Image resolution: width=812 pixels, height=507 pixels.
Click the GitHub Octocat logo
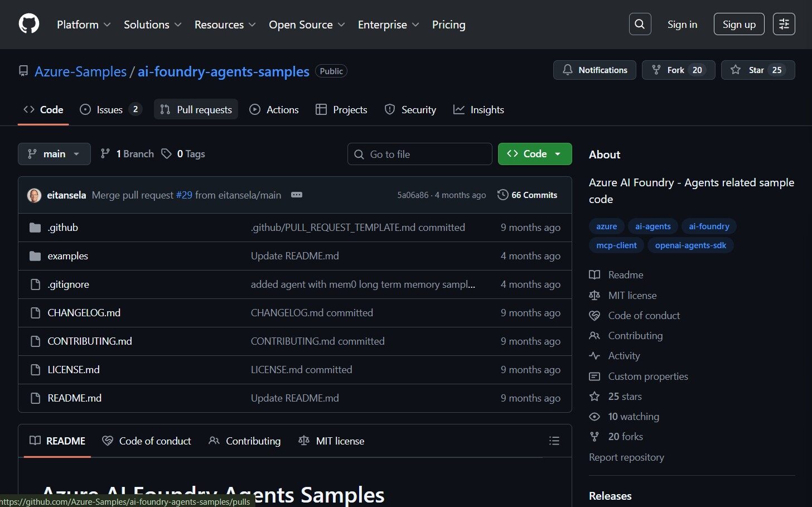pyautogui.click(x=29, y=24)
